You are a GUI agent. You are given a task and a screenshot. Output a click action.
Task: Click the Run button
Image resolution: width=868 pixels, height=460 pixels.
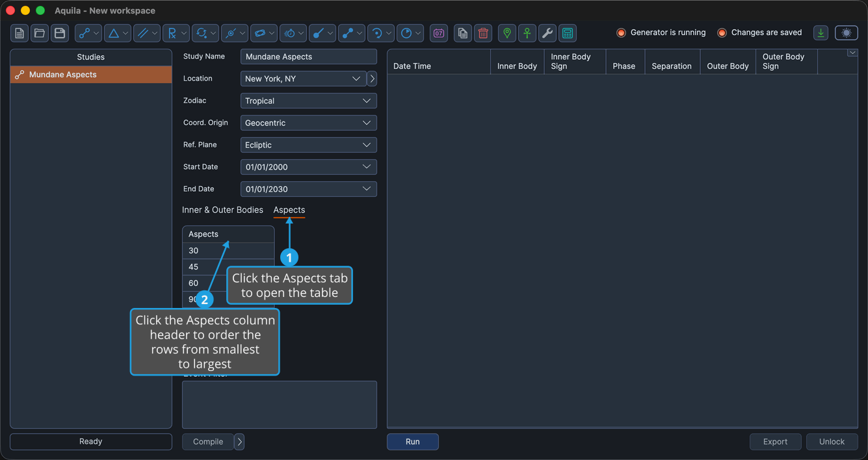coord(413,442)
